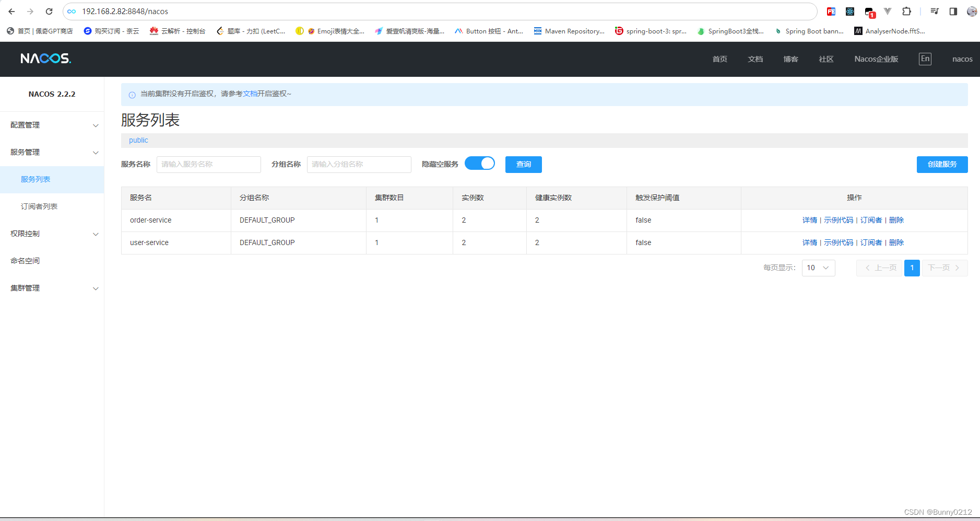The image size is (980, 521).
Task: Click the site info icon in the address bar
Action: 72,11
